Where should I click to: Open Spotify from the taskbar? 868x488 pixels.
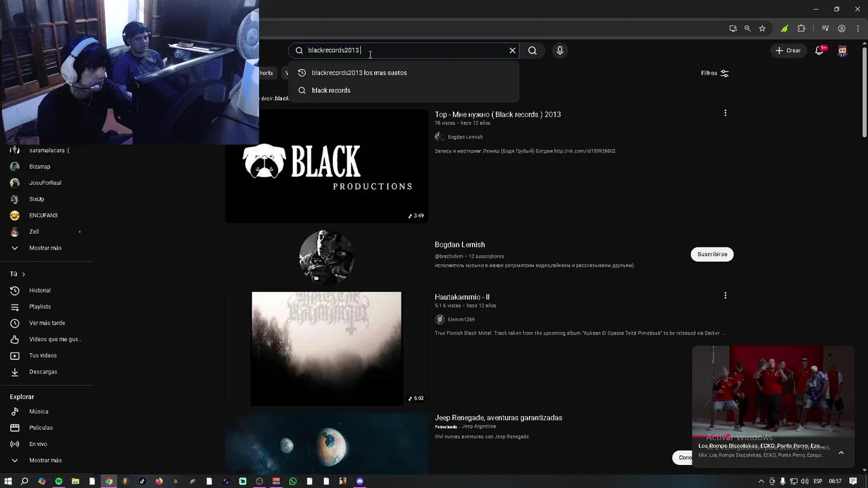[x=58, y=481]
